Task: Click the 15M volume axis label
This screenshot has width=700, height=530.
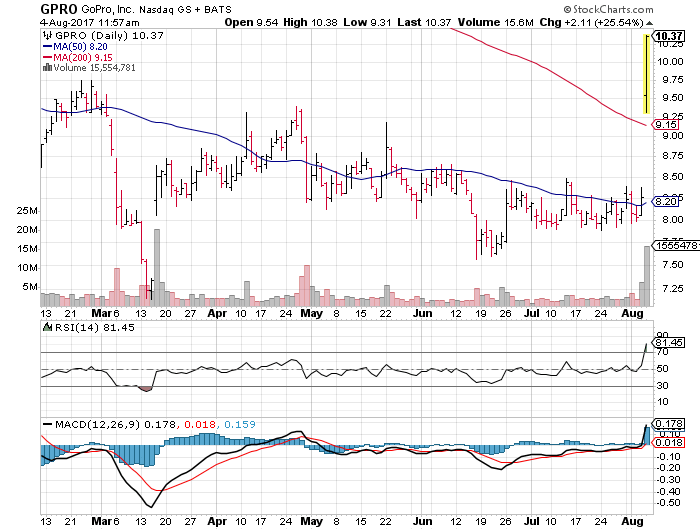Action: tap(26, 249)
